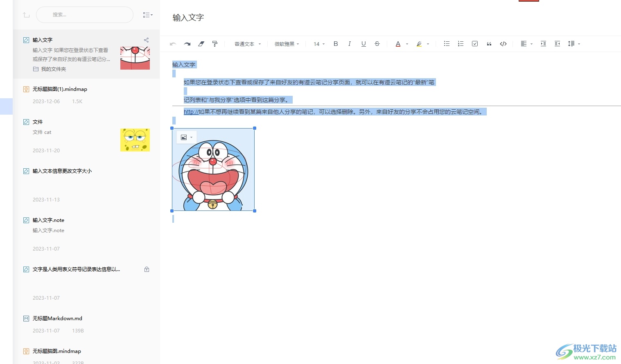Click the http:// link in note
621x364 pixels.
point(191,112)
